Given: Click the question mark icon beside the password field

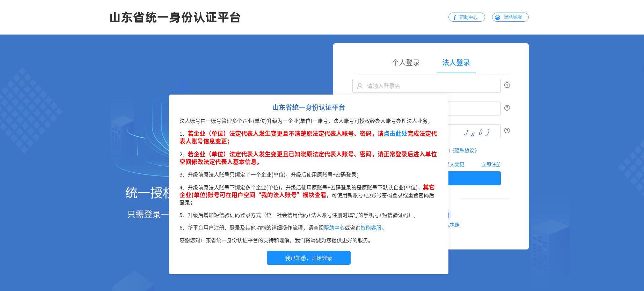Looking at the screenshot, I should [x=507, y=108].
